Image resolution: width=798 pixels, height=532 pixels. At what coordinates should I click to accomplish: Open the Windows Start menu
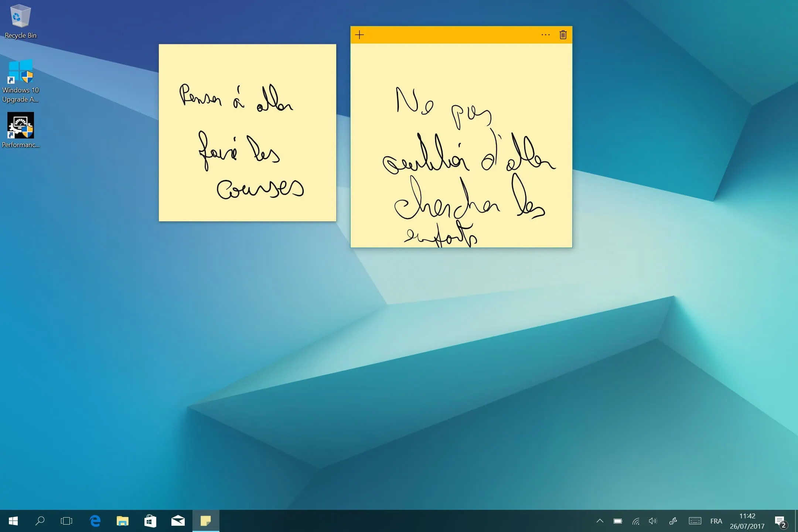point(13,521)
